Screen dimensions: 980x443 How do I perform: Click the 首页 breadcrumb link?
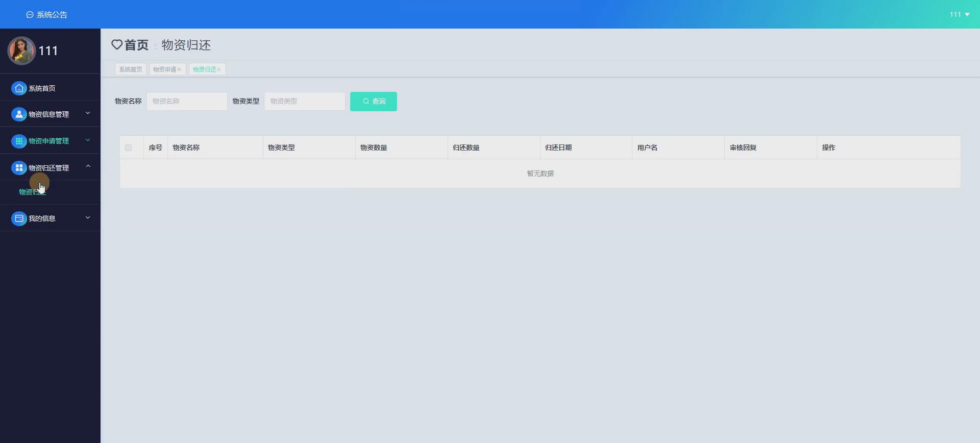point(136,45)
